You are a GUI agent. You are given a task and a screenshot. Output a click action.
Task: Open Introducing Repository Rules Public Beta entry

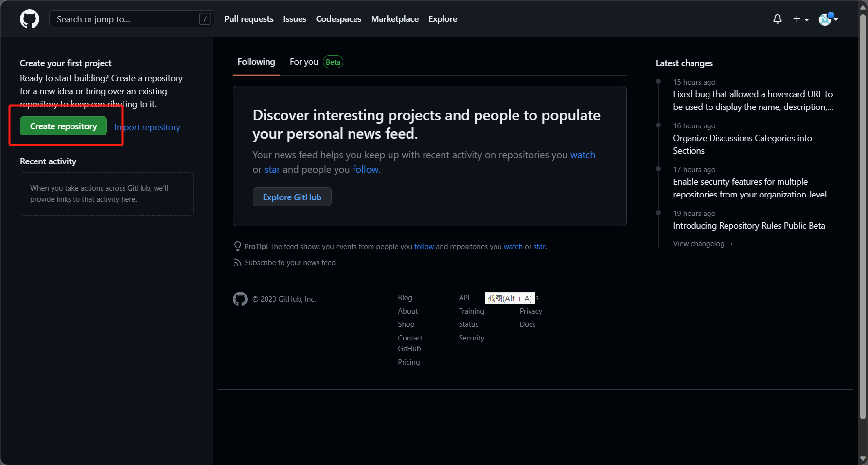749,226
